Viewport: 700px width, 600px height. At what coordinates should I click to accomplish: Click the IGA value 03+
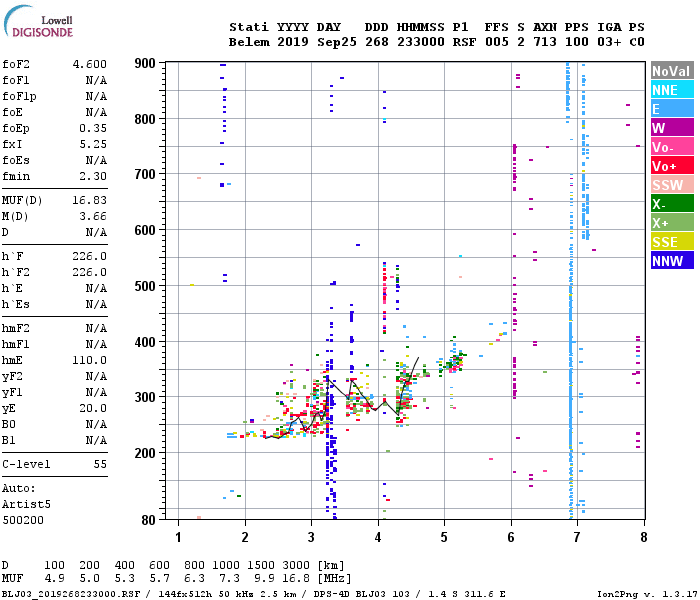click(609, 42)
